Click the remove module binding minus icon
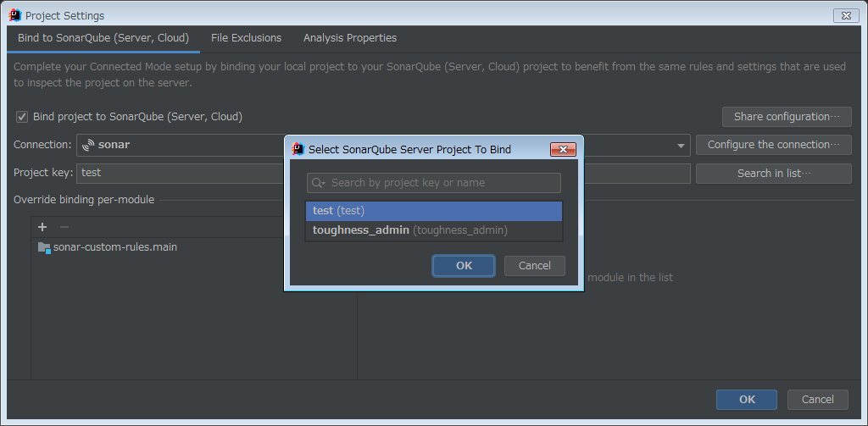Viewport: 868px width, 426px height. [64, 227]
